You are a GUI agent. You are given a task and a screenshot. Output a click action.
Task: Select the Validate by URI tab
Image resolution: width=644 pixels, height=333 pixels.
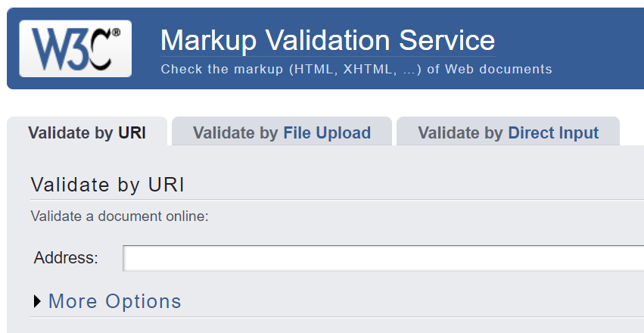[x=87, y=132]
